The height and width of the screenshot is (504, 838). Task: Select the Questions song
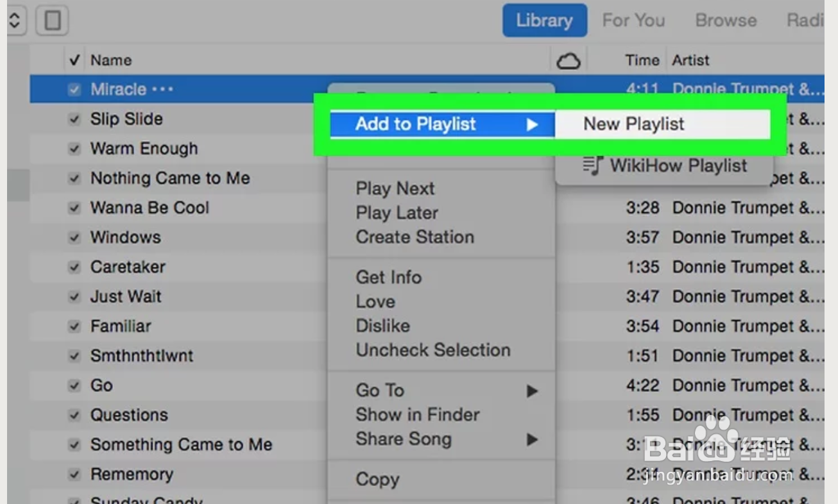tap(129, 415)
